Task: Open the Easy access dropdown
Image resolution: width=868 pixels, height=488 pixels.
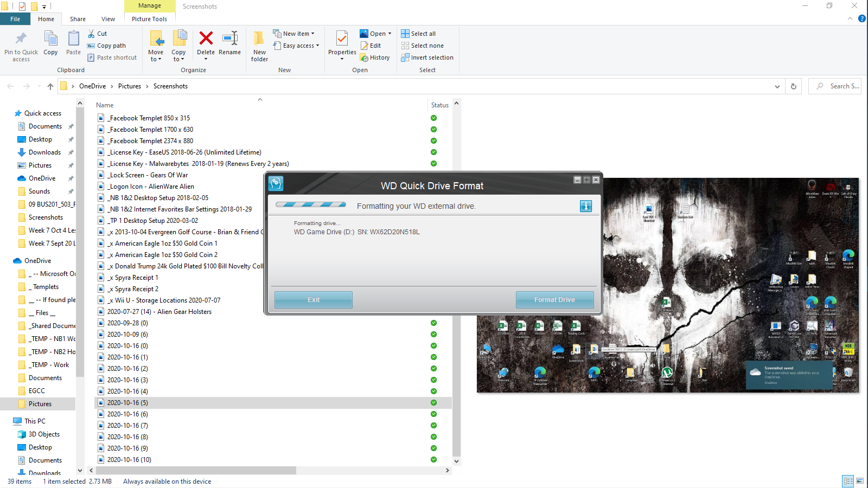Action: coord(296,46)
